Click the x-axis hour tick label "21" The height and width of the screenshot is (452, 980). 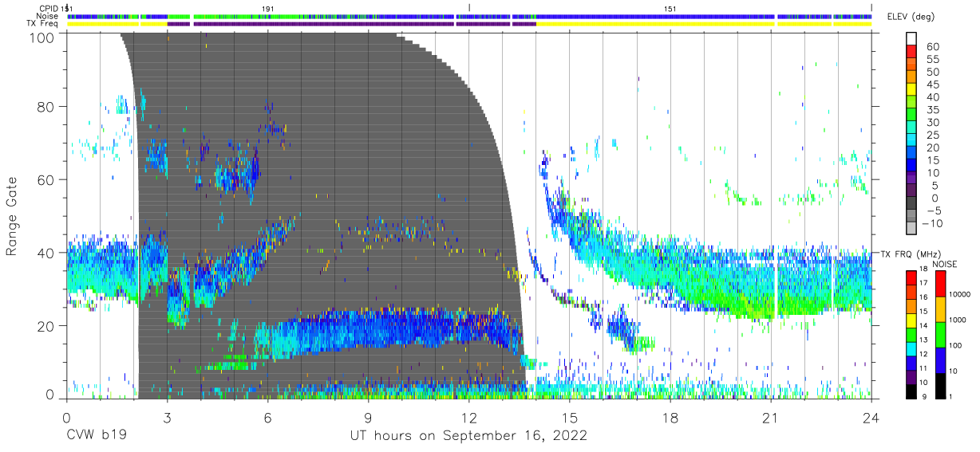[771, 417]
